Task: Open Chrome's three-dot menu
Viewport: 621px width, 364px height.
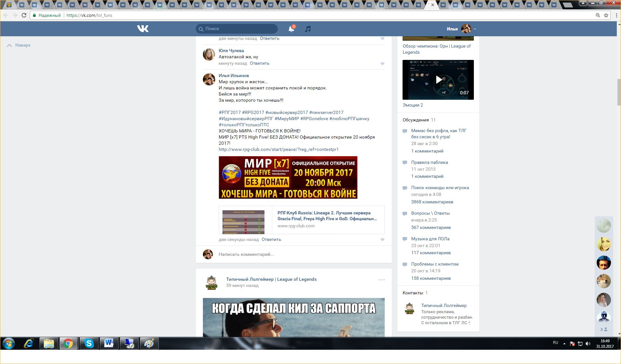Action: (x=616, y=15)
